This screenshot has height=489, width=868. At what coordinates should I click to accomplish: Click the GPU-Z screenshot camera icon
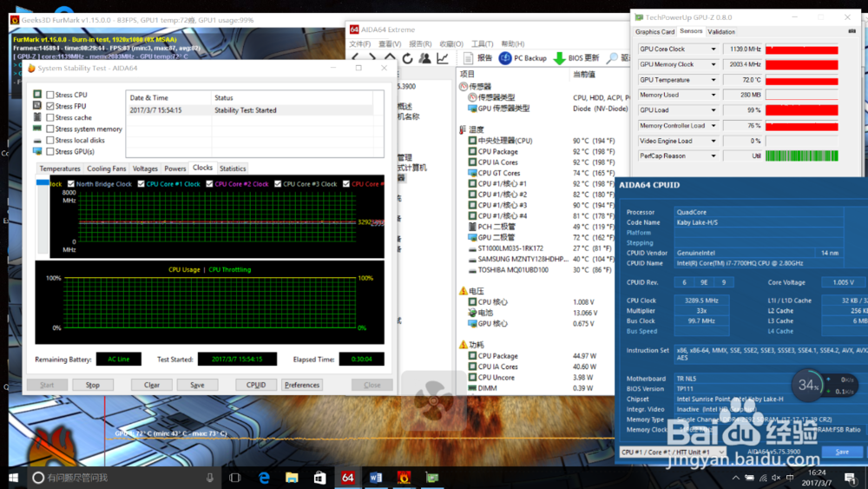tap(852, 31)
